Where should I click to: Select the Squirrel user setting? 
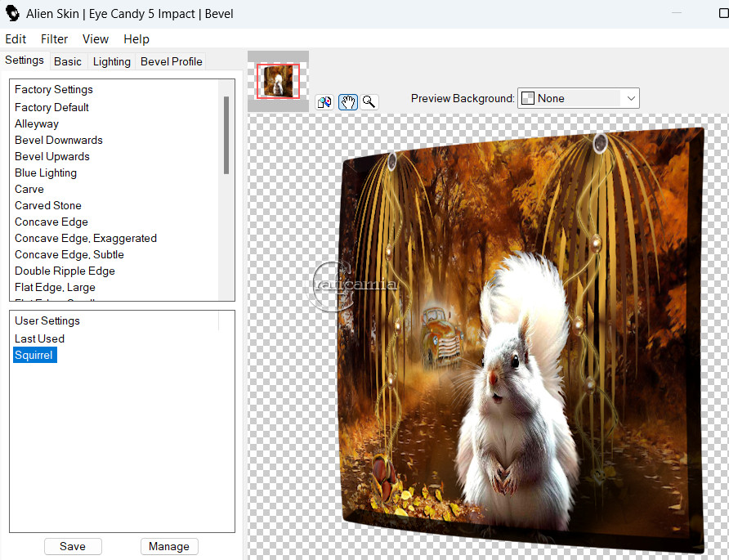[x=35, y=355]
